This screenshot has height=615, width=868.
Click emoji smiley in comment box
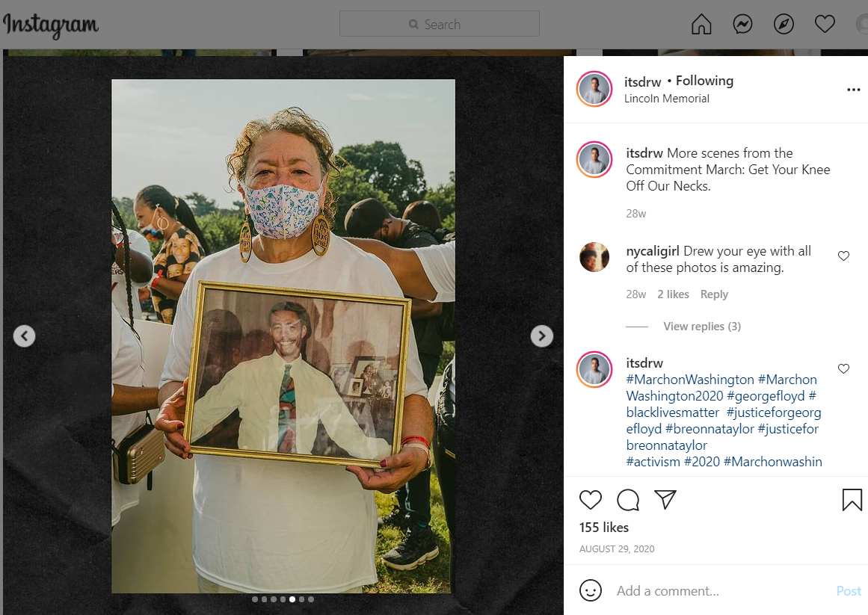click(x=591, y=590)
